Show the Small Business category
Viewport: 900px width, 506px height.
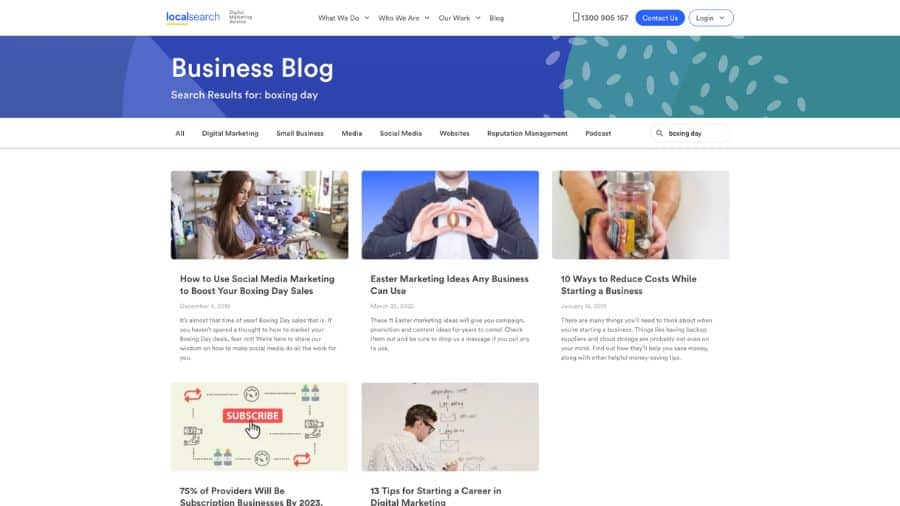(300, 133)
